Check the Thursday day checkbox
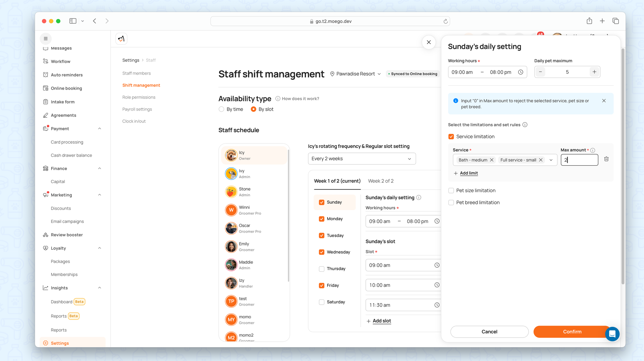Screen dimensions: 644x361 tap(321, 269)
